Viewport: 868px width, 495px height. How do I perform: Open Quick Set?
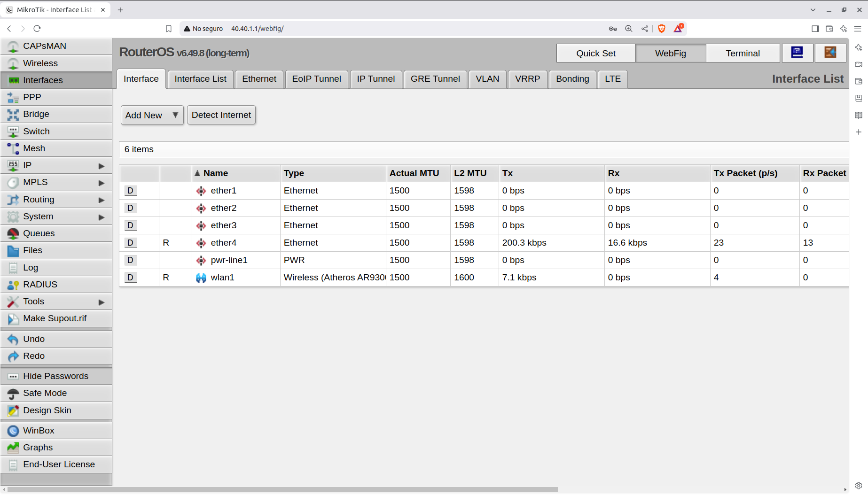point(596,53)
